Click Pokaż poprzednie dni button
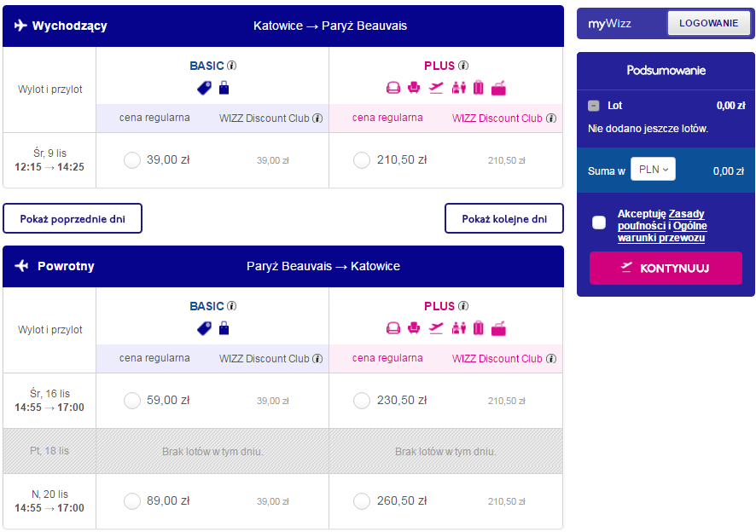 click(x=73, y=219)
